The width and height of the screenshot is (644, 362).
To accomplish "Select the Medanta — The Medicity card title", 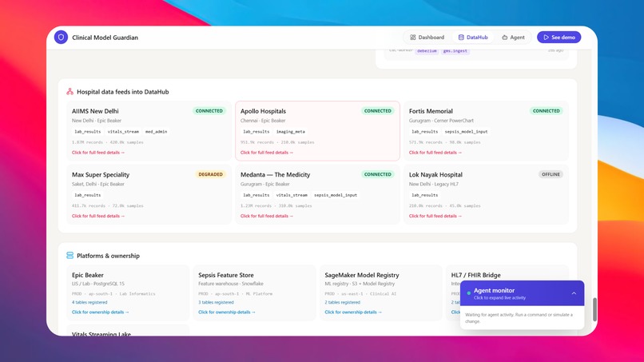I will pos(275,175).
